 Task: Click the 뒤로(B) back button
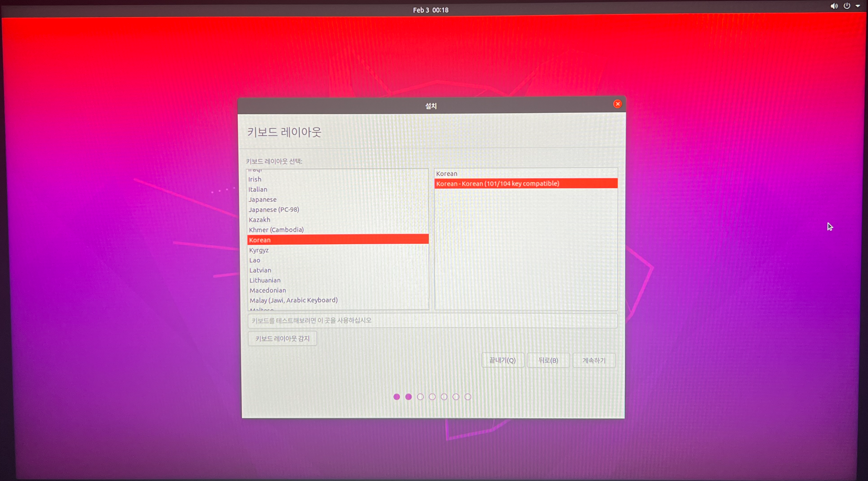coord(548,360)
